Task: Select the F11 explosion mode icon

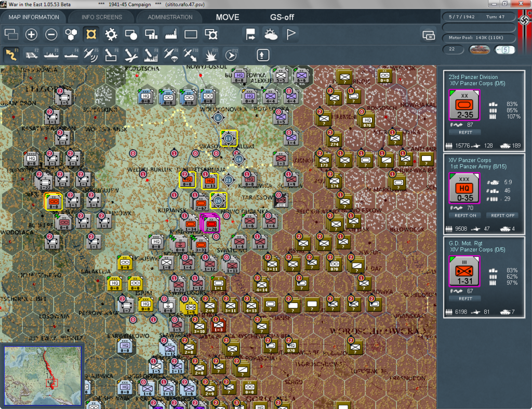Action: [211, 55]
